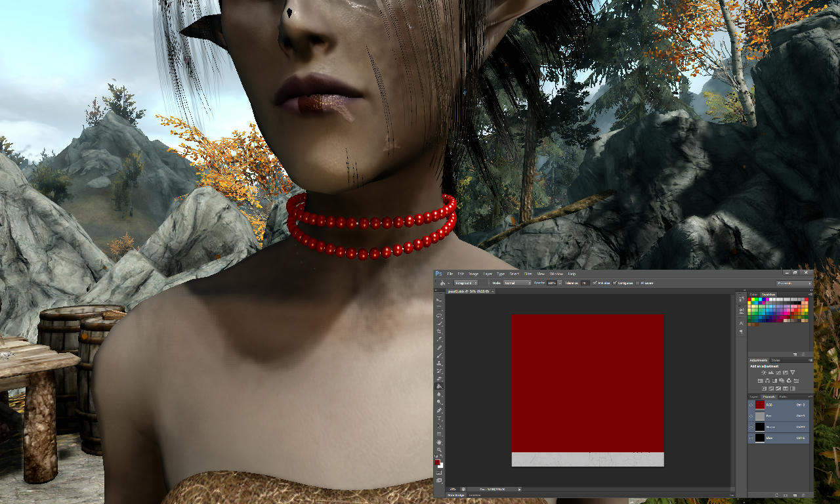
Task: Click the white background color swatch
Action: pyautogui.click(x=441, y=465)
